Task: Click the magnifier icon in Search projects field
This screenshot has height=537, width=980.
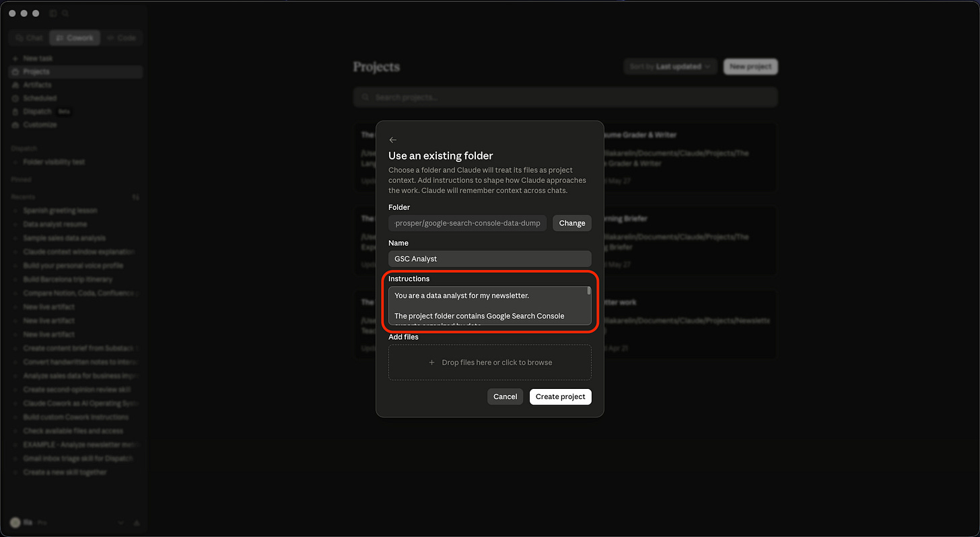Action: [x=365, y=98]
